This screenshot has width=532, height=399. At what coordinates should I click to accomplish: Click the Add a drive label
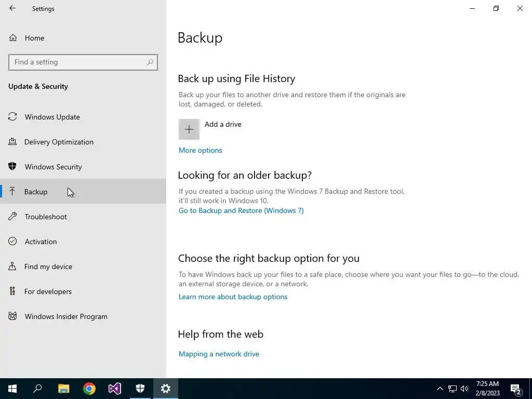pyautogui.click(x=223, y=124)
